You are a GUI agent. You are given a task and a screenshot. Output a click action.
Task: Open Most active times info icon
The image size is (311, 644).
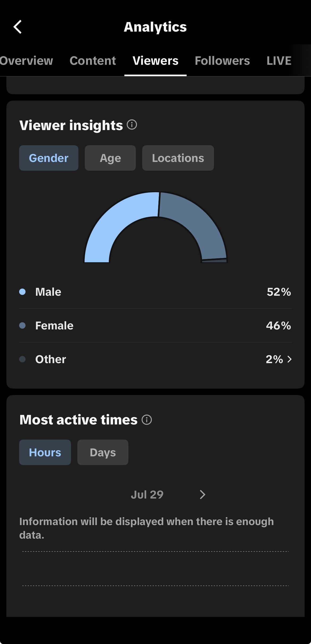coord(147,420)
